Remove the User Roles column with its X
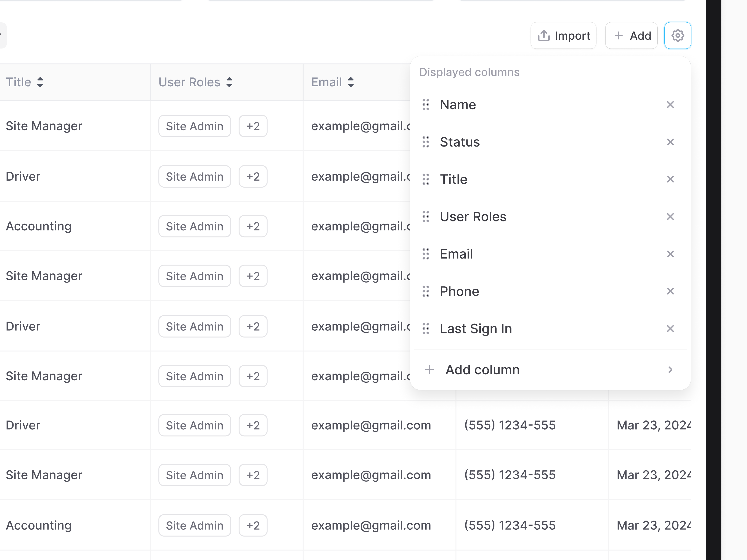This screenshot has height=560, width=747. point(670,216)
